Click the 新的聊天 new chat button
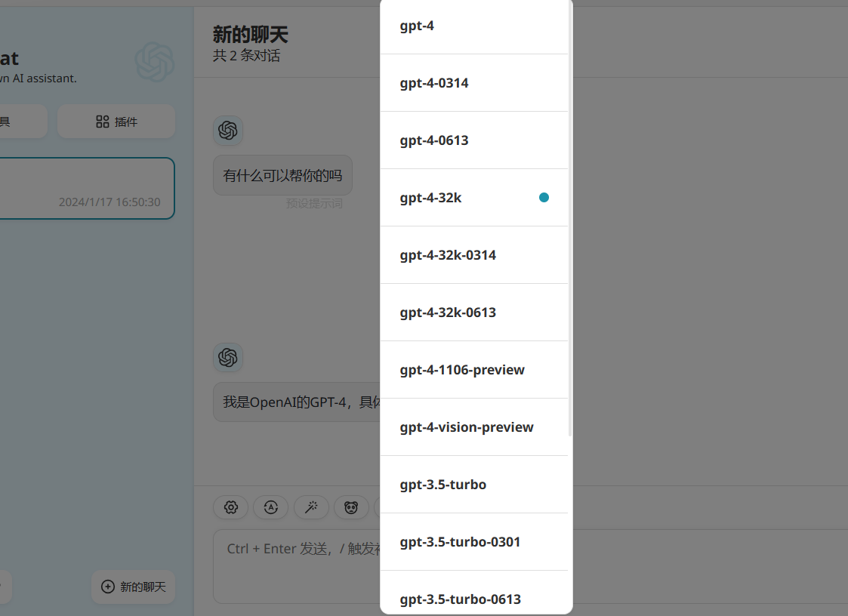Viewport: 848px width, 616px height. pyautogui.click(x=134, y=587)
